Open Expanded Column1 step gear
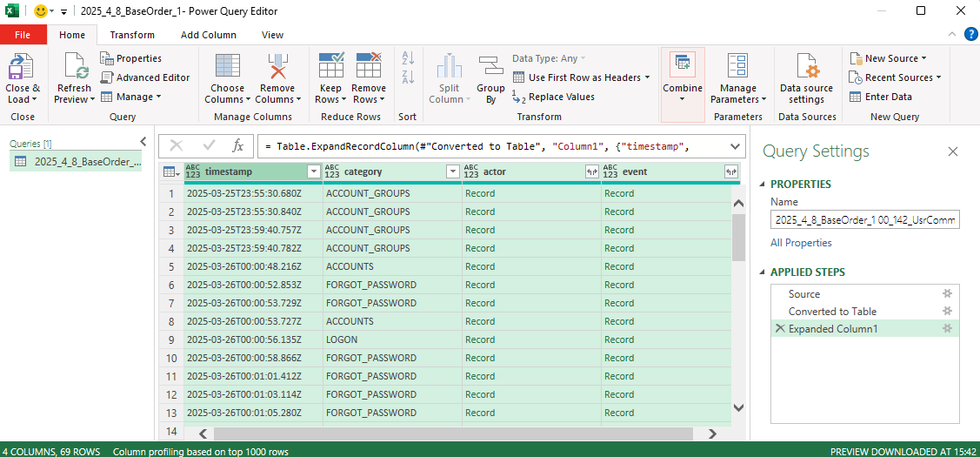The width and height of the screenshot is (980, 457). 947,329
